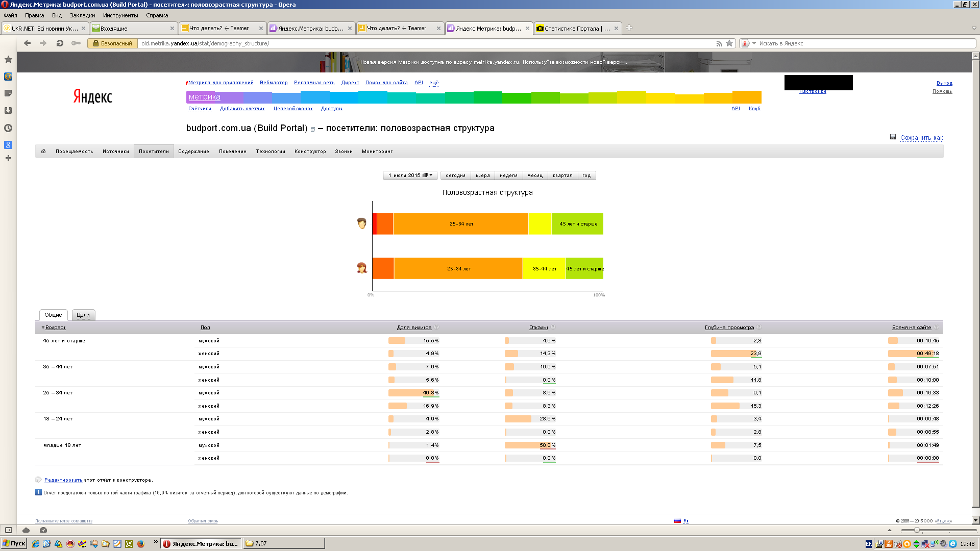The width and height of the screenshot is (980, 551).
Task: Open the Источники report menu
Action: (x=115, y=152)
